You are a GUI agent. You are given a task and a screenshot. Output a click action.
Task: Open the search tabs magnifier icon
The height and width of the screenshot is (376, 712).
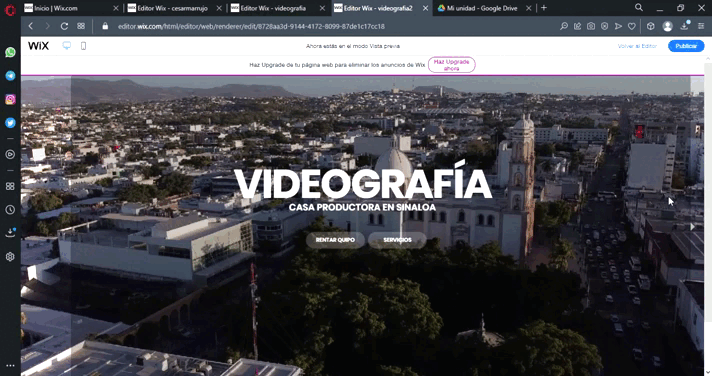pyautogui.click(x=639, y=7)
